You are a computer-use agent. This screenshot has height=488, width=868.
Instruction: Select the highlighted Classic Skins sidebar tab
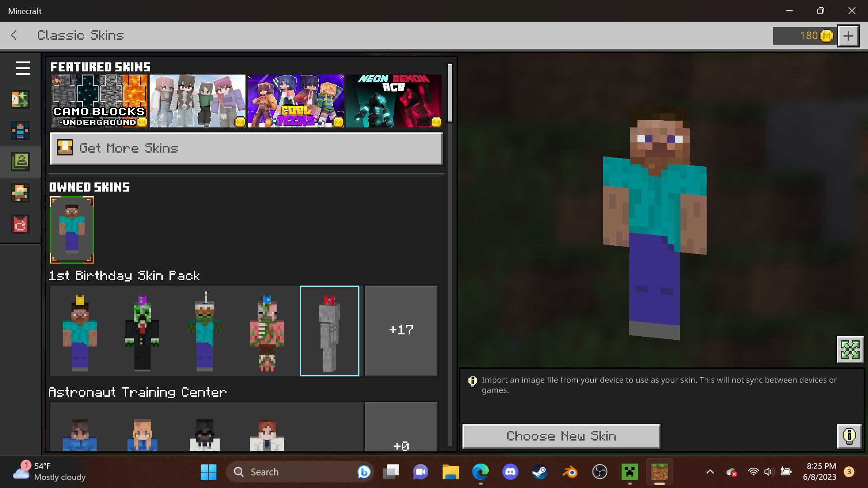point(20,162)
